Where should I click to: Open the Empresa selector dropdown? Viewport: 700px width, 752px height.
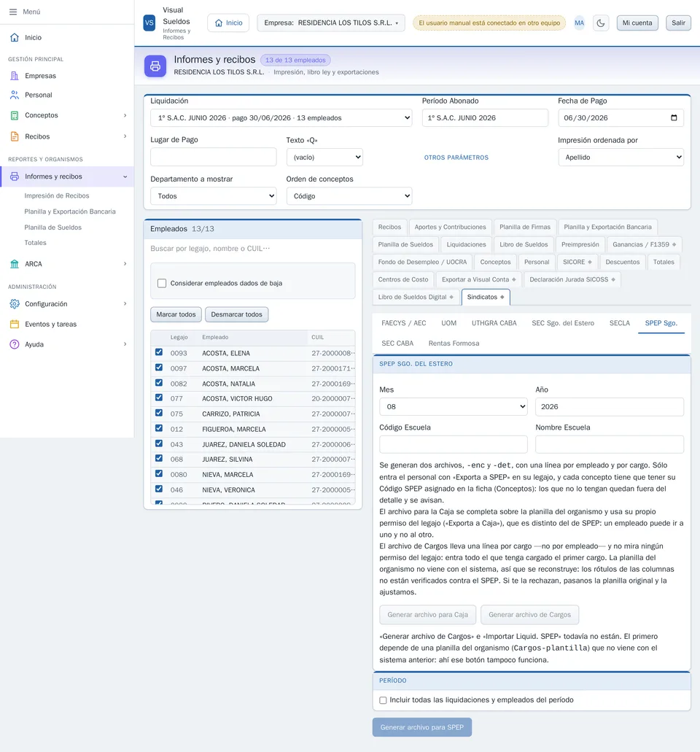(x=331, y=23)
